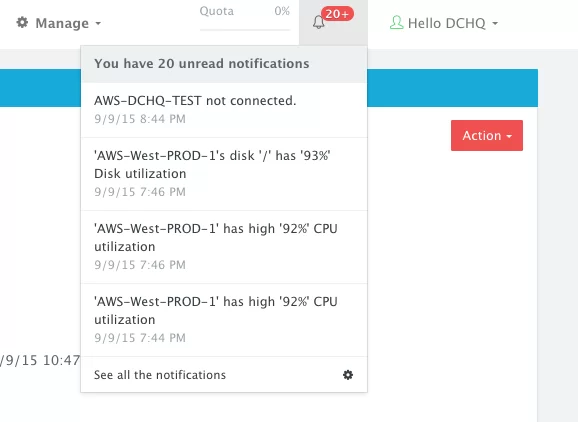
Task: Click the 0% quota value
Action: point(282,11)
